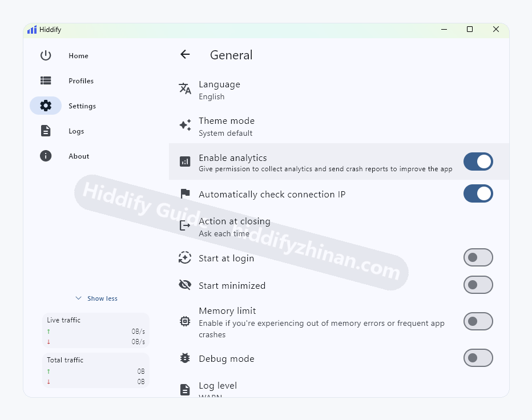This screenshot has height=420, width=532.
Task: Click the Settings gear icon
Action: [46, 106]
